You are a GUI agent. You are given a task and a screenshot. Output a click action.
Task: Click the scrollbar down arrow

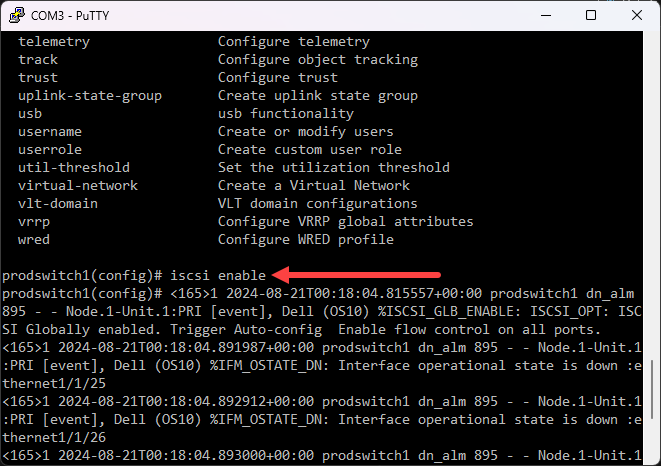(651, 457)
